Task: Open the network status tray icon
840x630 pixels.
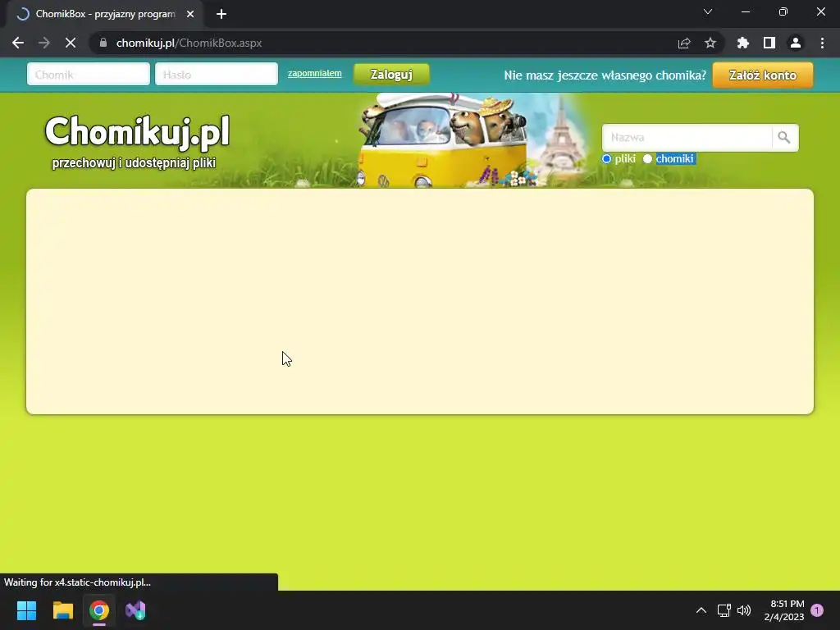Action: click(724, 610)
